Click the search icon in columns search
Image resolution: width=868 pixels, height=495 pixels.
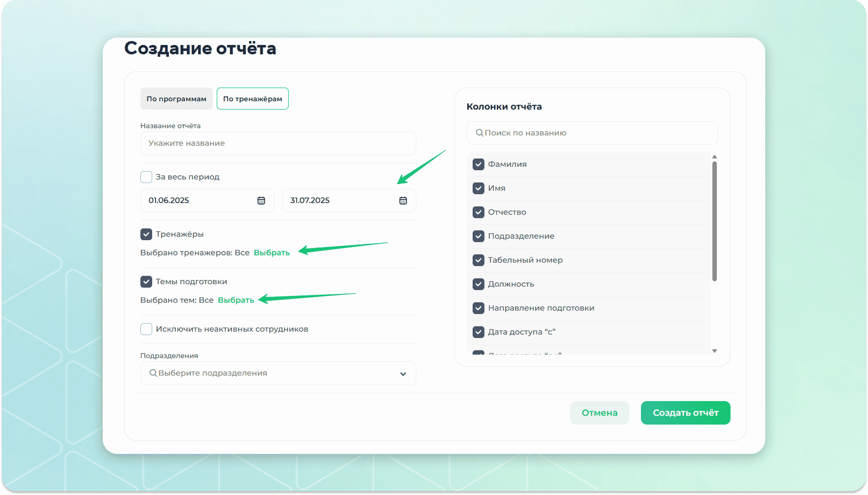pyautogui.click(x=480, y=133)
